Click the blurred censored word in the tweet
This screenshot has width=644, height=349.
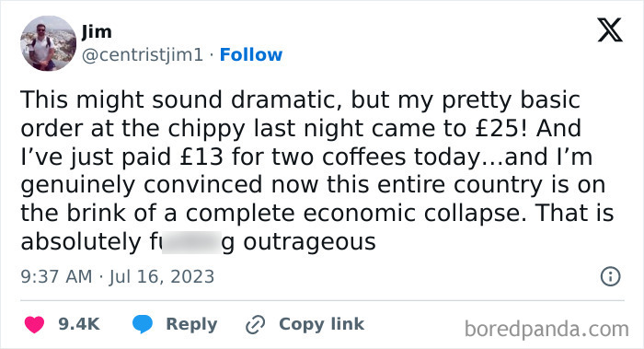(191, 242)
